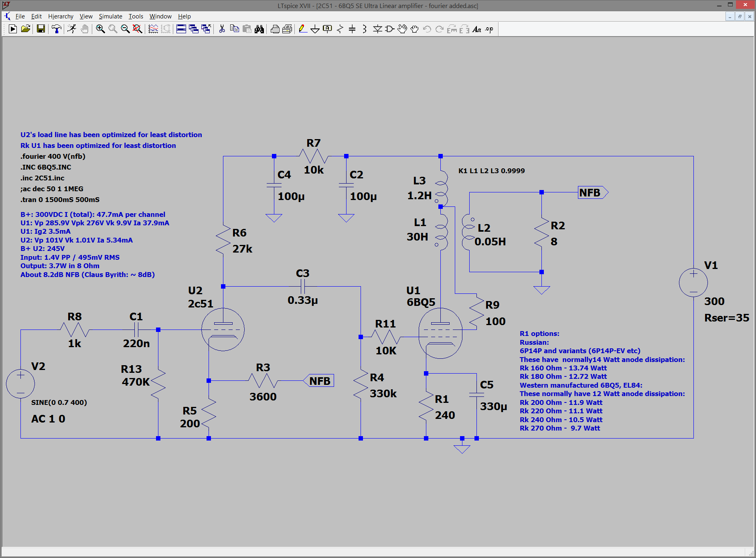Open Find with the binoculars icon
This screenshot has height=558, width=756.
[x=259, y=29]
